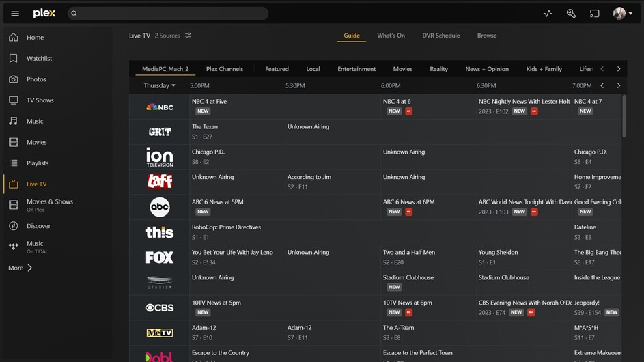Open NBC Nightly News With Lester Holt
Image resolution: width=644 pixels, height=362 pixels.
524,107
